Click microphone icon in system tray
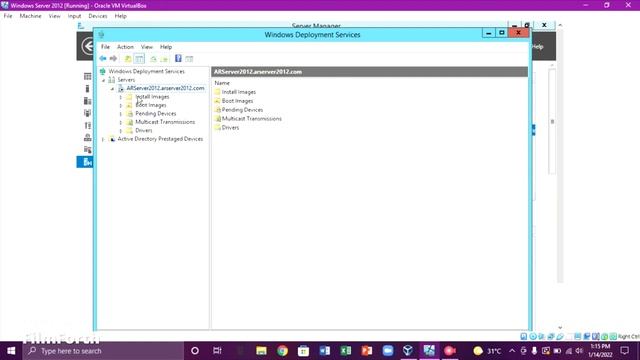Image resolution: width=640 pixels, height=360 pixels. pyautogui.click(x=534, y=351)
